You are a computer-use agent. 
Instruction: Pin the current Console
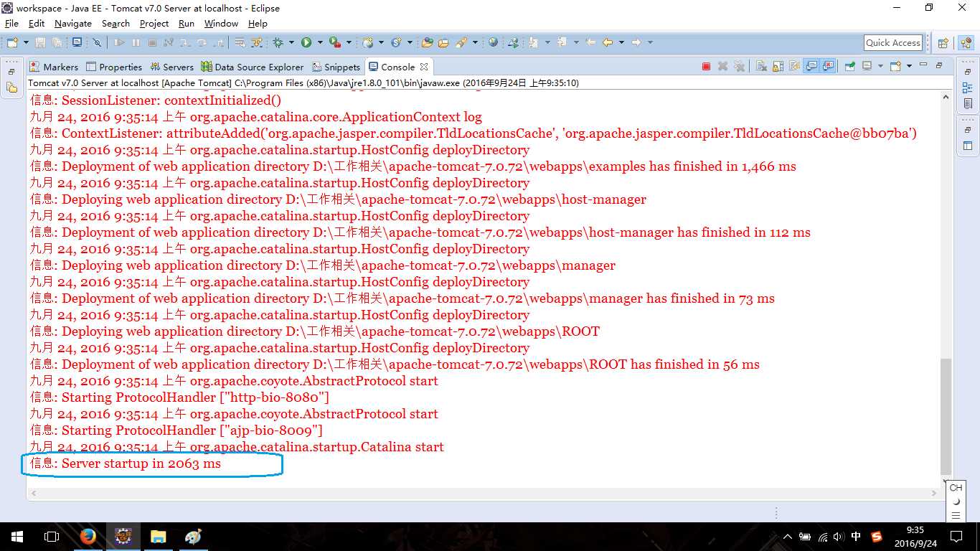pos(849,66)
